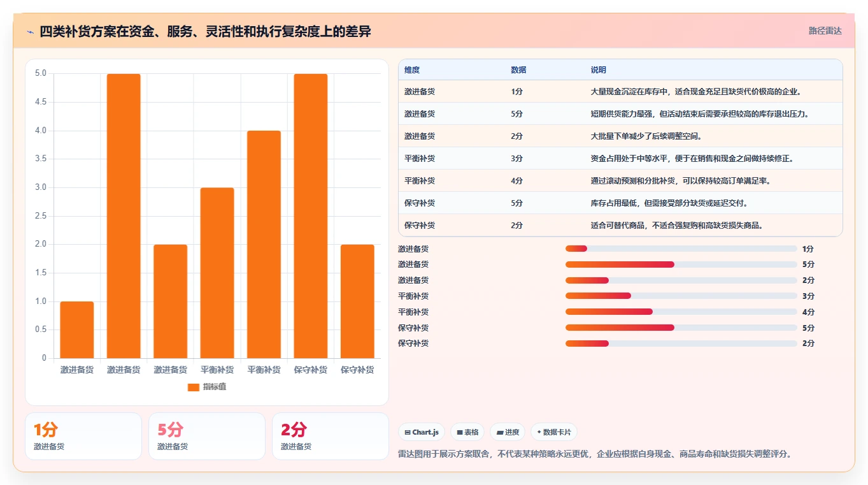Click the 维度 column header
Image resolution: width=868 pixels, height=485 pixels.
[412, 70]
